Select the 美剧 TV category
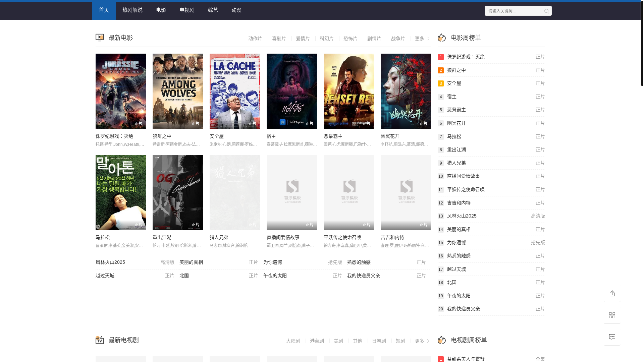 [x=338, y=341]
